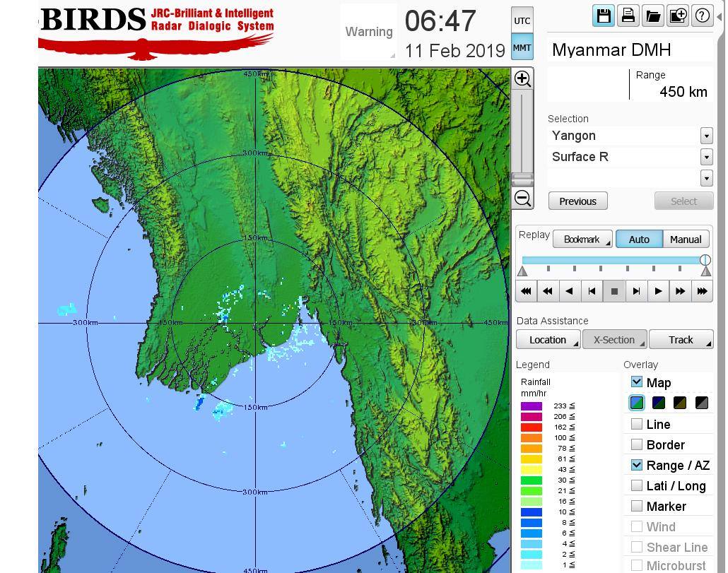Click the save floppy disk icon

pyautogui.click(x=604, y=16)
